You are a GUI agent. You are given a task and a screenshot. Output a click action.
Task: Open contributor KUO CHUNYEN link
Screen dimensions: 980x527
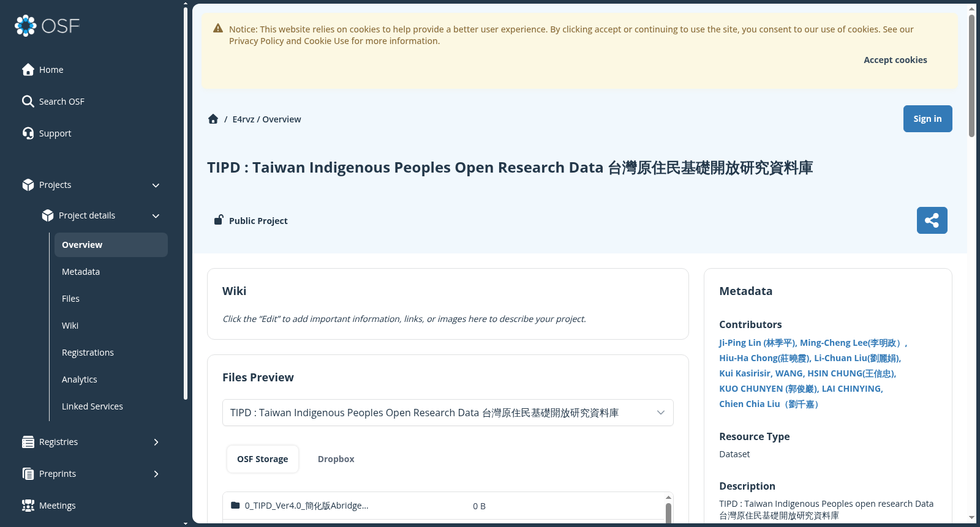coord(768,389)
